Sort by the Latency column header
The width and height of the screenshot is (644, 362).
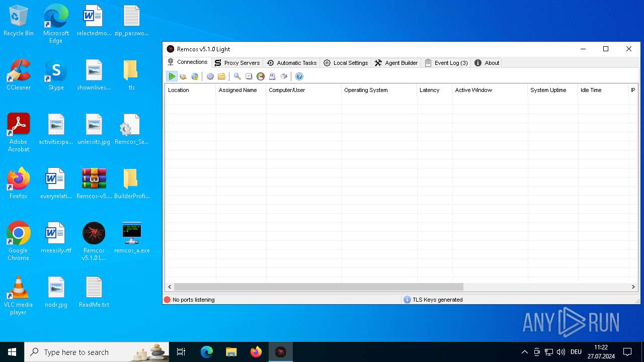pyautogui.click(x=434, y=90)
